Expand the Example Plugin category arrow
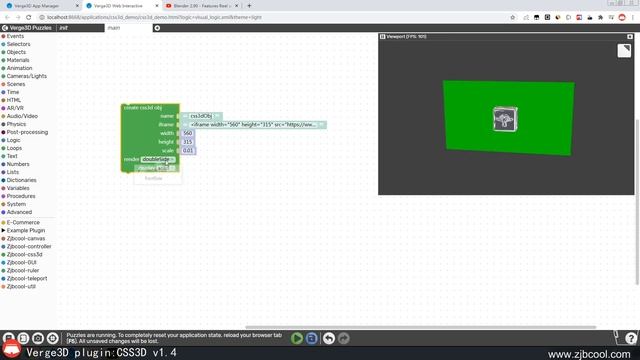This screenshot has width=640, height=360. point(3,231)
